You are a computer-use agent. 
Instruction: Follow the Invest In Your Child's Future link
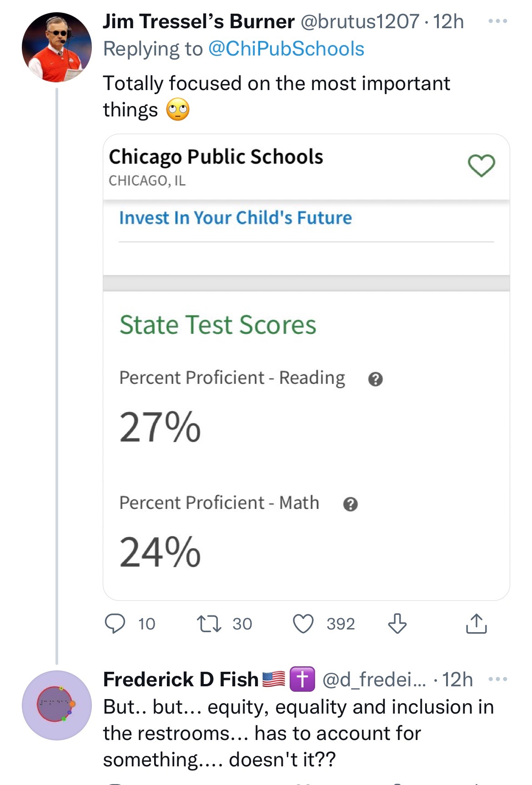click(236, 218)
